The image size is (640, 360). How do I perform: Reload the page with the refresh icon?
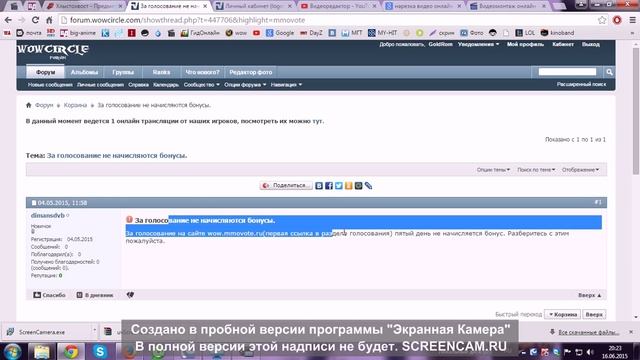pyautogui.click(x=36, y=20)
